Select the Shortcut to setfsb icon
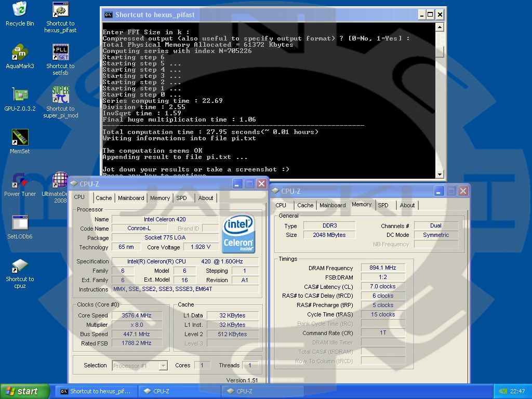The image size is (532, 399). coord(60,59)
